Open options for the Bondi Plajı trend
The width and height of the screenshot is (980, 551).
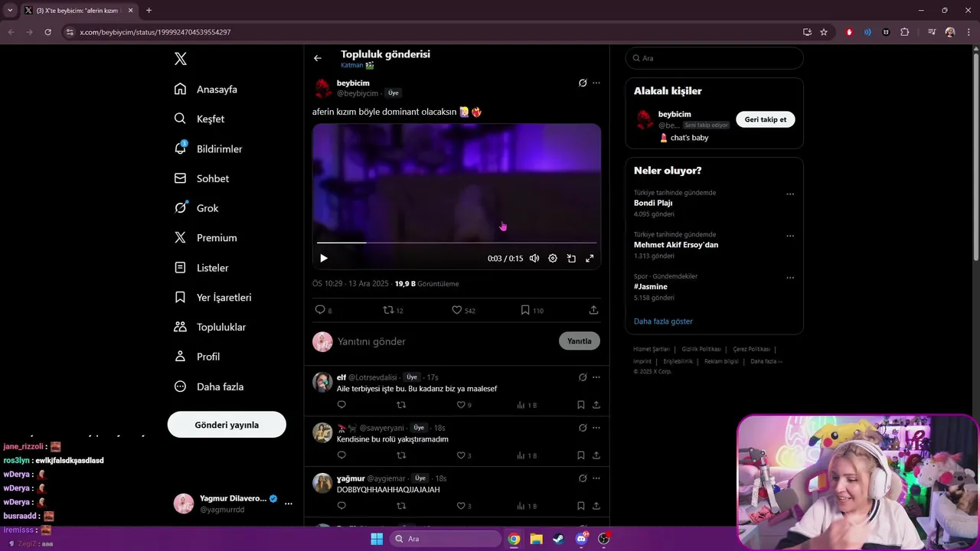point(790,194)
